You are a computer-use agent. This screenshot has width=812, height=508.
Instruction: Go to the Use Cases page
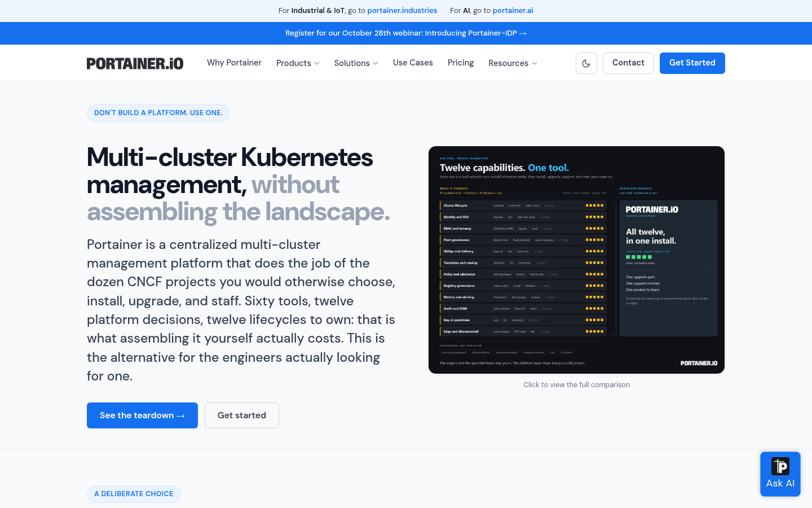pyautogui.click(x=413, y=63)
